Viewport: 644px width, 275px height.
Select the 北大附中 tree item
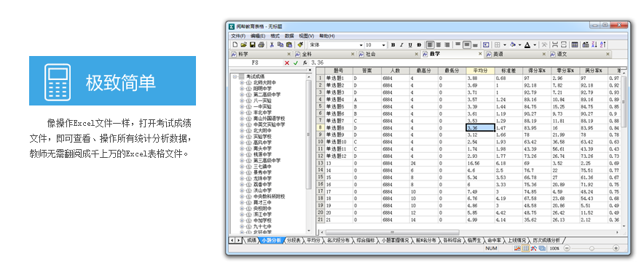click(x=262, y=130)
